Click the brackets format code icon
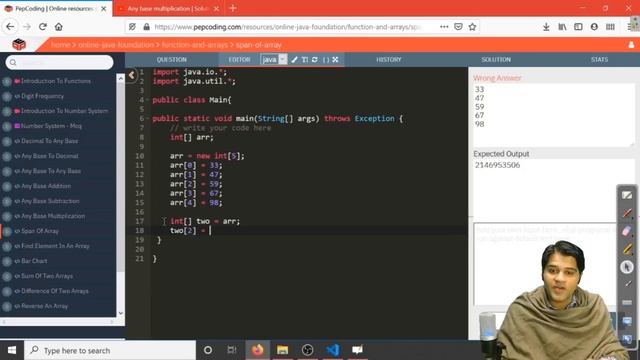The image size is (640, 360). click(326, 60)
